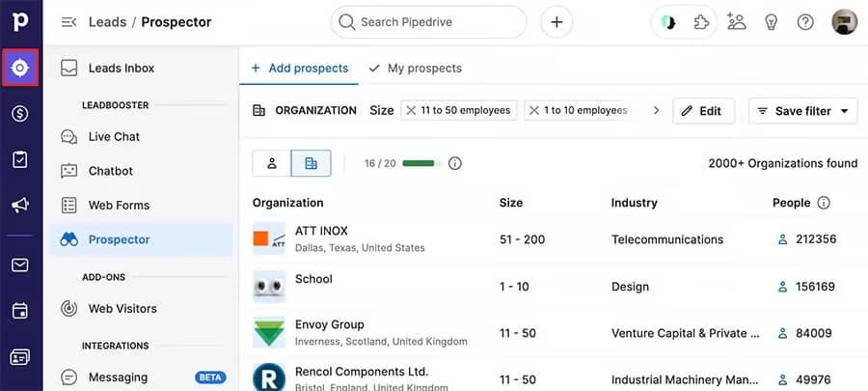The height and width of the screenshot is (391, 868).
Task: Switch to the My prospects tab
Action: (415, 69)
